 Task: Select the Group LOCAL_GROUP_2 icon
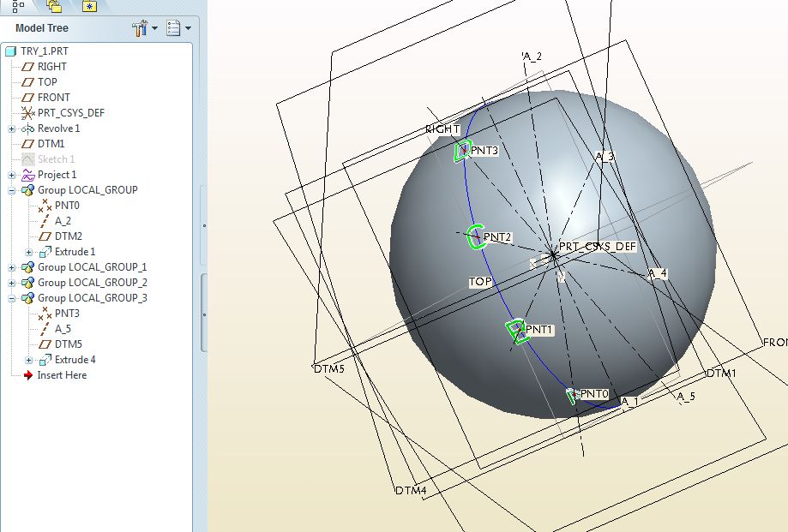click(x=27, y=283)
